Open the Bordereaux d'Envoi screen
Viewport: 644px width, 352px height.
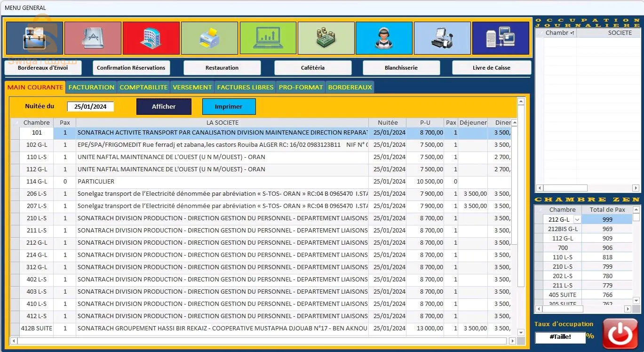(x=43, y=68)
